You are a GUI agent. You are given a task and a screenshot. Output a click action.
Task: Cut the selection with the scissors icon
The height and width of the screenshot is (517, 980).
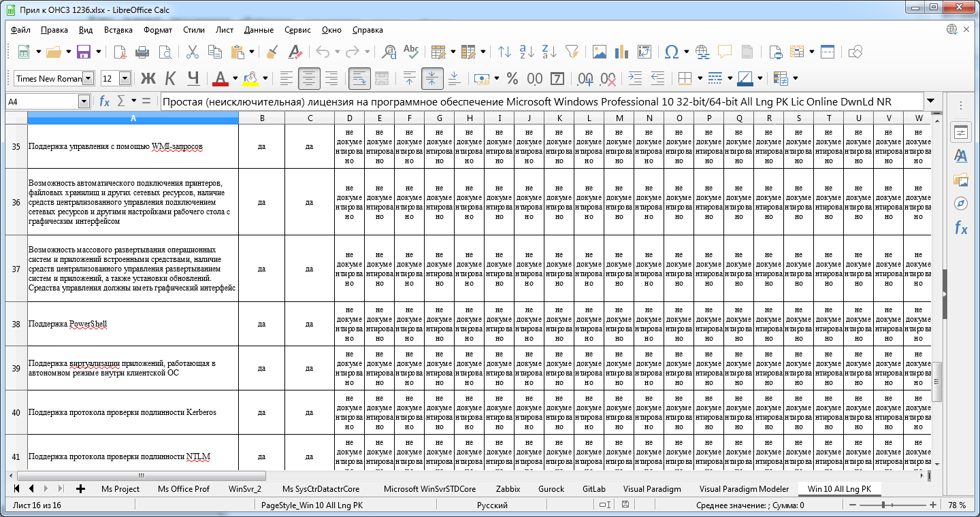pyautogui.click(x=193, y=52)
